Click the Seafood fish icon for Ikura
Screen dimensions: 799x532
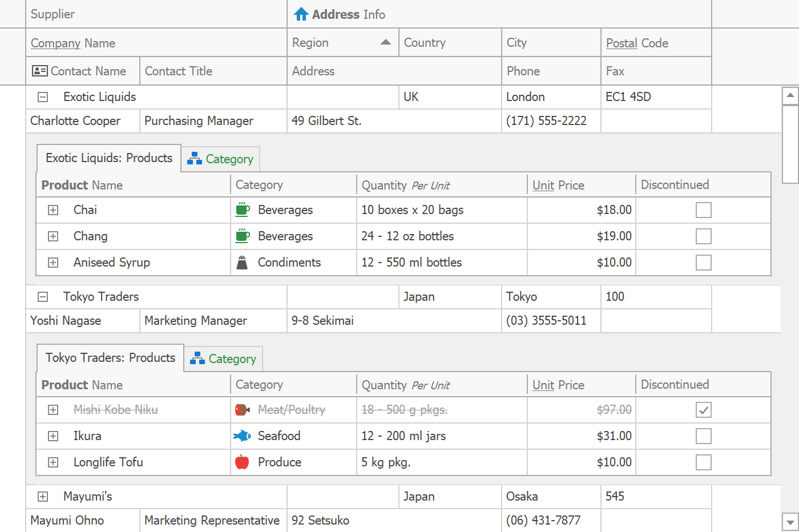click(x=242, y=436)
